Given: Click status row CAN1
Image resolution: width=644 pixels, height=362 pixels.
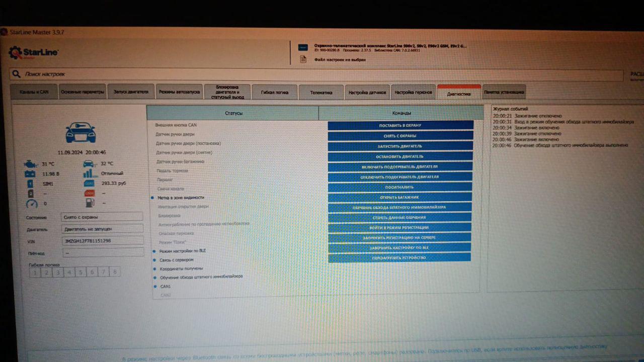Looking at the screenshot, I should tap(166, 286).
